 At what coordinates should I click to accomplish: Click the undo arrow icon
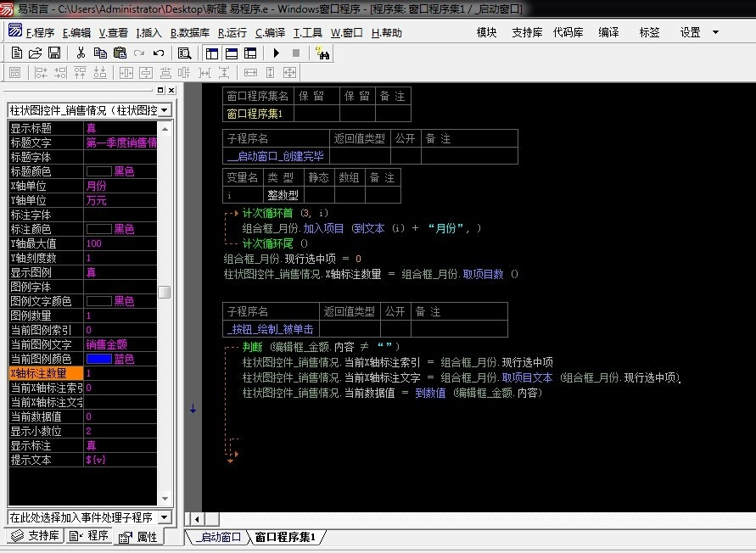coord(159,53)
